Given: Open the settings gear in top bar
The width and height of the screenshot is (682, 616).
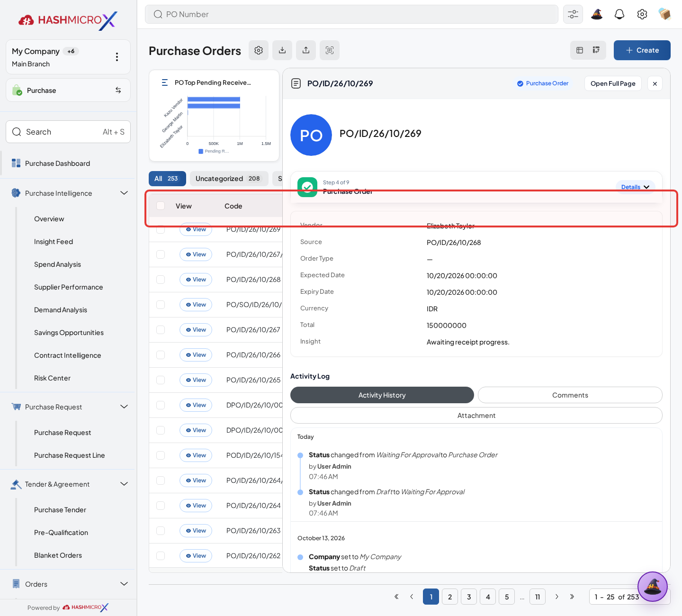Looking at the screenshot, I should pos(642,14).
